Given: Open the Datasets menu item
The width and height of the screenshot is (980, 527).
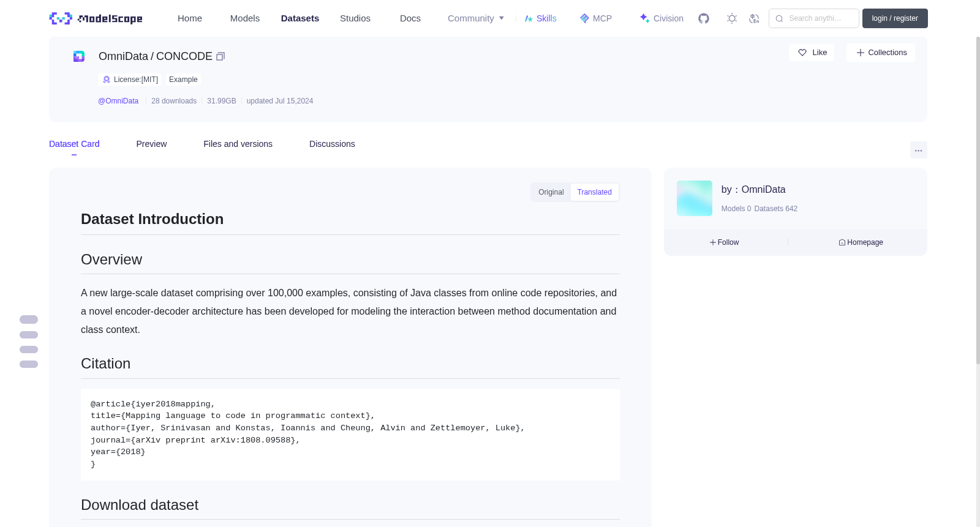Looking at the screenshot, I should tap(300, 18).
